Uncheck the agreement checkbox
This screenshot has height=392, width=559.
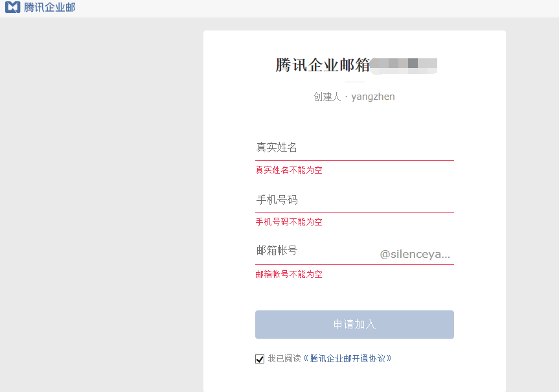click(260, 358)
